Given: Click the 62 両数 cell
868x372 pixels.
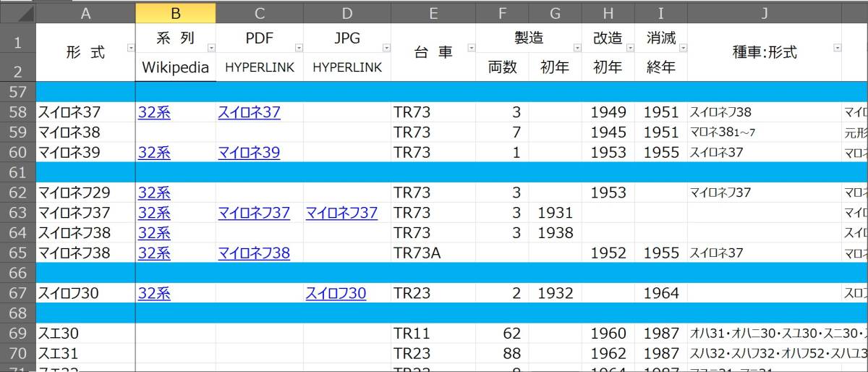Looking at the screenshot, I should click(x=503, y=334).
